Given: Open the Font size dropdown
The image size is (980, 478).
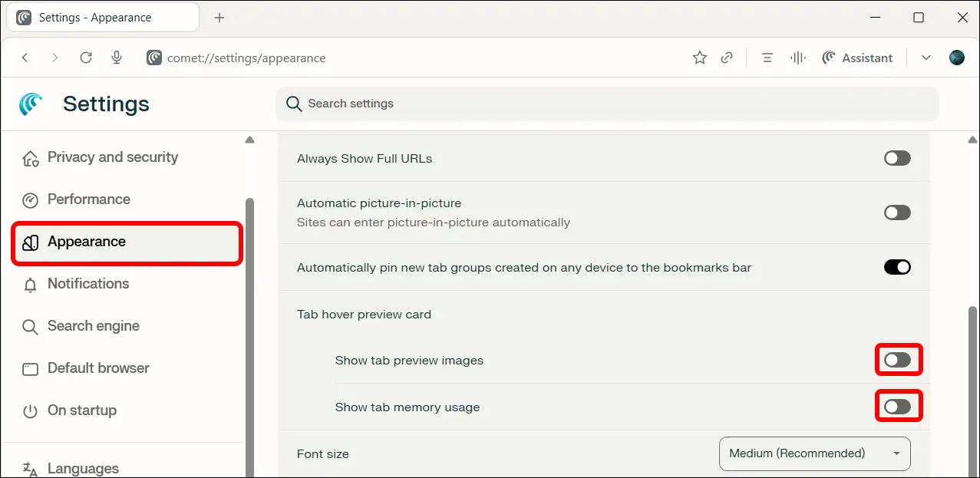Looking at the screenshot, I should [814, 453].
